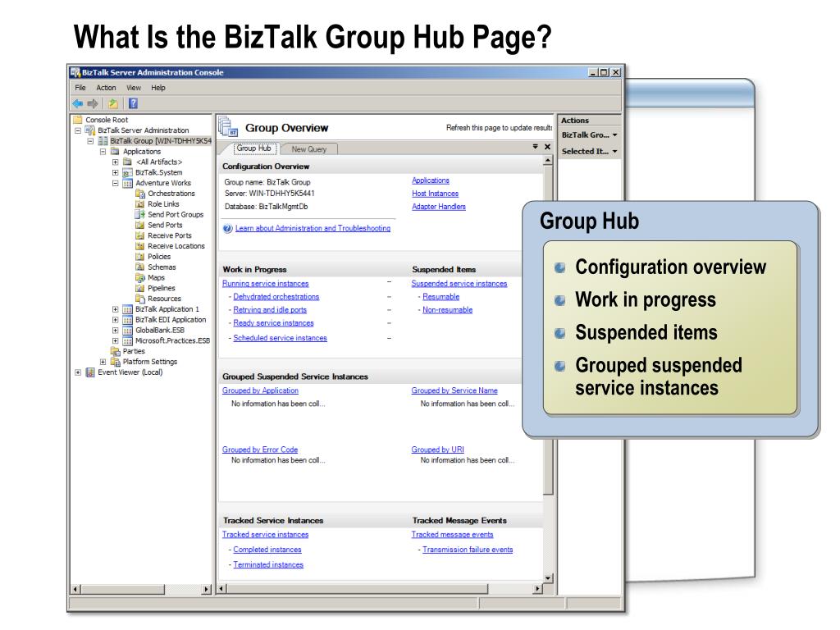Screen dimensions: 840x630
Task: Click the Forward arrow toolbar icon
Action: pos(93,103)
